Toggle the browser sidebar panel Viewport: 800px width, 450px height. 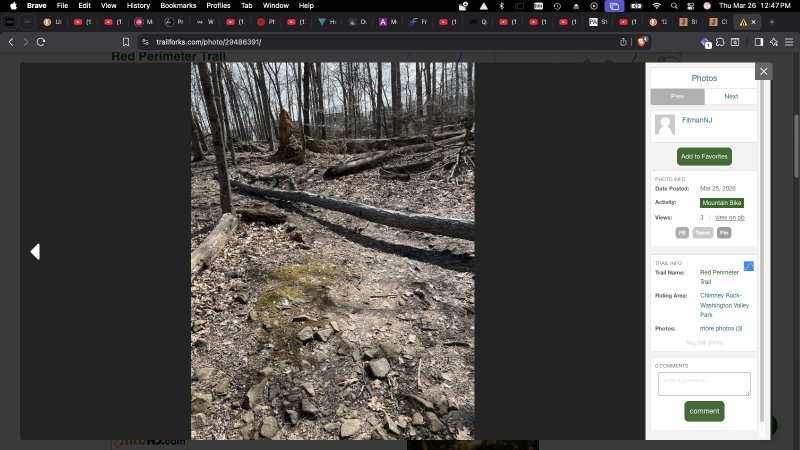(758, 41)
